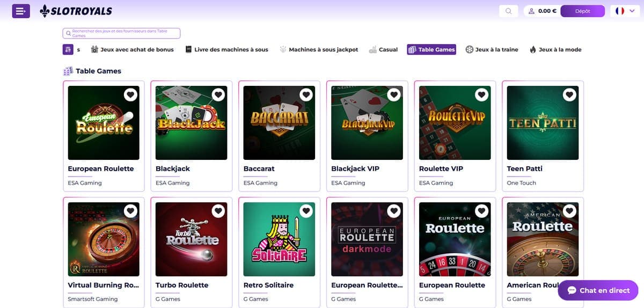Open Virtual Burning Roulette thumbnail

click(104, 239)
